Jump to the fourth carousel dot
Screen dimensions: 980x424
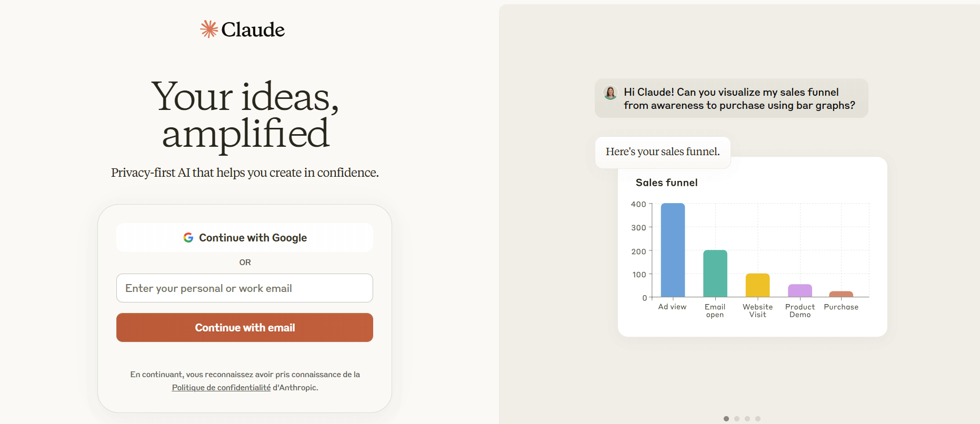click(x=758, y=419)
